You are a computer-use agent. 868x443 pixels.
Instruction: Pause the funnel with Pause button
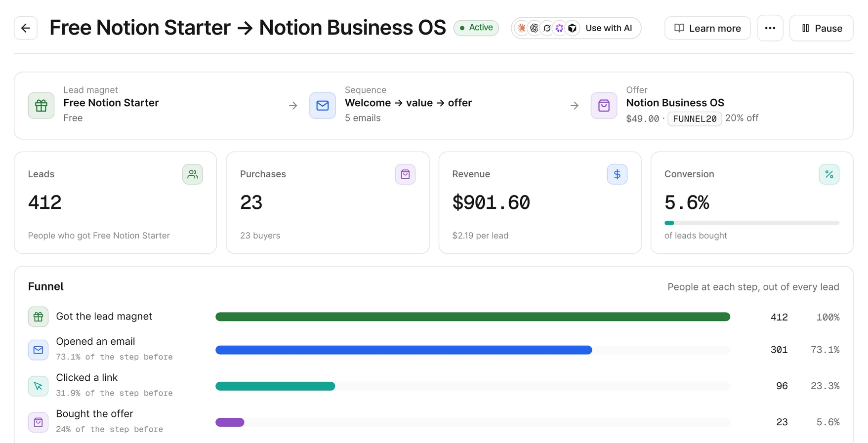coord(821,28)
